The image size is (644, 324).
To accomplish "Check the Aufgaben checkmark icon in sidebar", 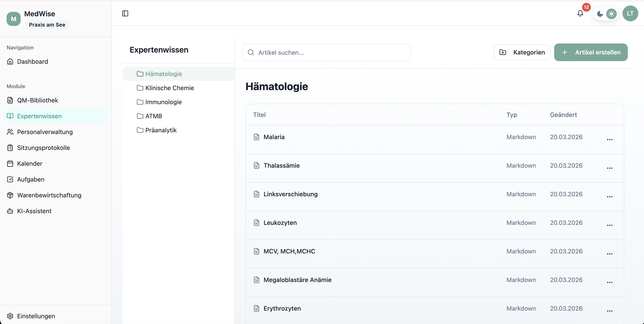I will point(10,179).
